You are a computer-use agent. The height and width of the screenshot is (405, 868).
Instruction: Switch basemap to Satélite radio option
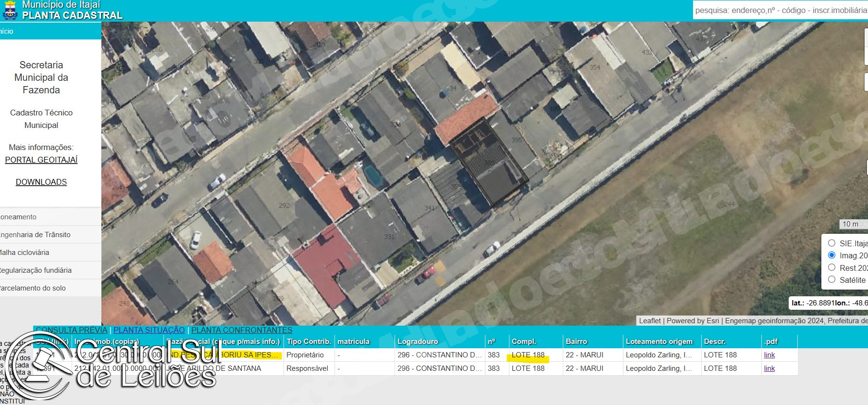click(831, 279)
